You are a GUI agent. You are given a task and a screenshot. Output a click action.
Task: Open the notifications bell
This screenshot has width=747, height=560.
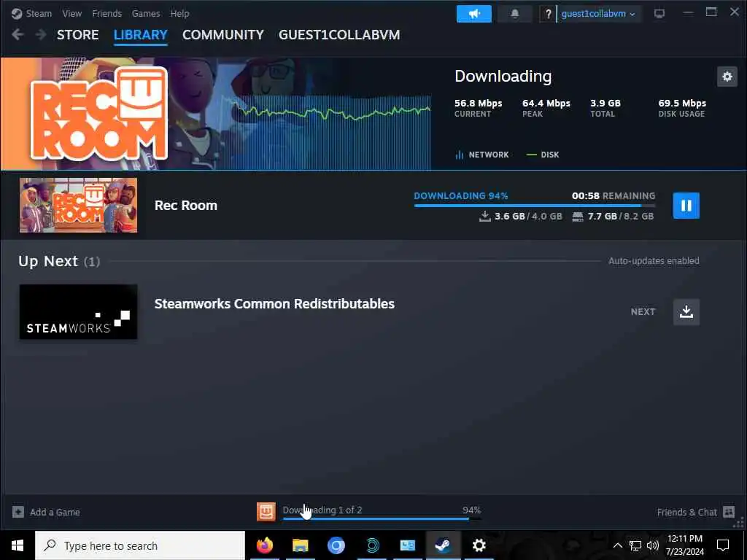click(x=514, y=14)
